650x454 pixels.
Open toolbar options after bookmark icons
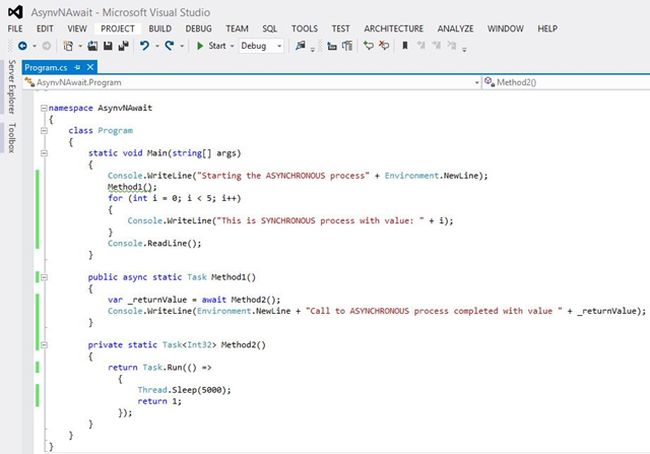pyautogui.click(x=464, y=49)
